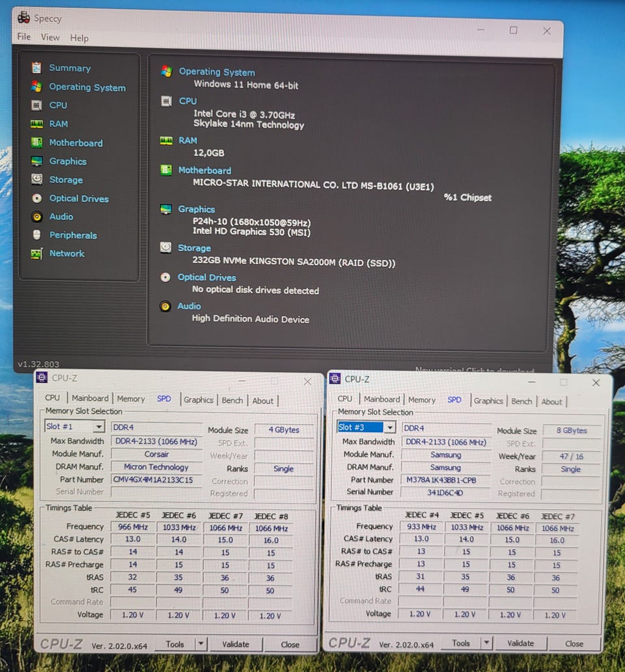Click the Graphics monitor icon in sidebar

coord(37,161)
